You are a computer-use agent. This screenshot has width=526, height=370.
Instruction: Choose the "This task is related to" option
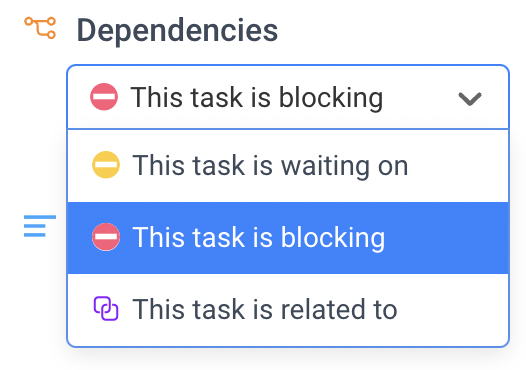pos(288,310)
